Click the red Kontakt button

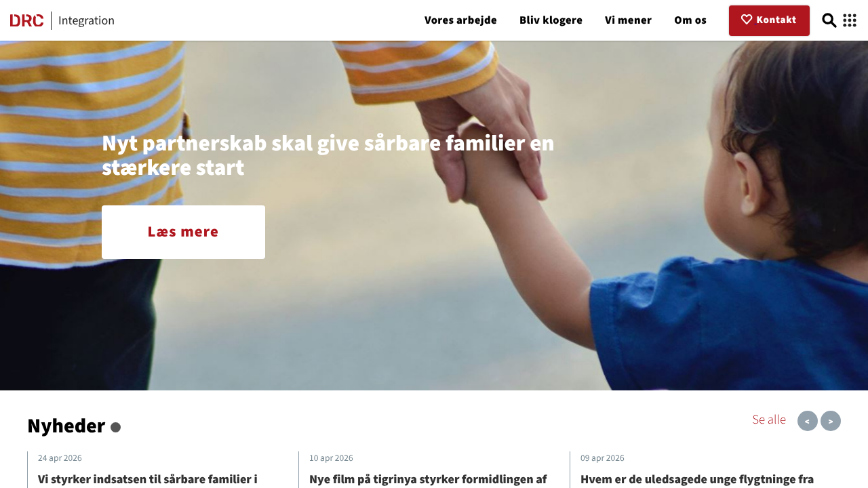[769, 20]
